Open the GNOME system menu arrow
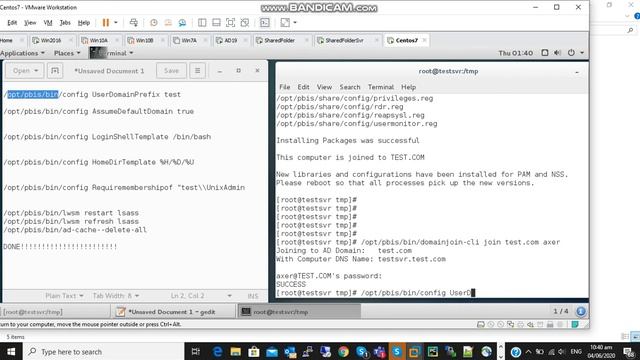This screenshot has width=640, height=360. coord(582,53)
